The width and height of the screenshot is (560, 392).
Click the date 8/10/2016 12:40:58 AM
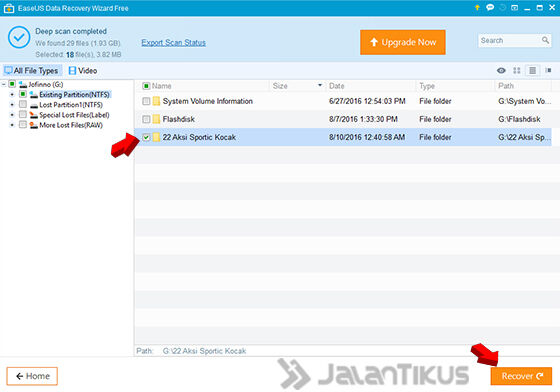367,137
